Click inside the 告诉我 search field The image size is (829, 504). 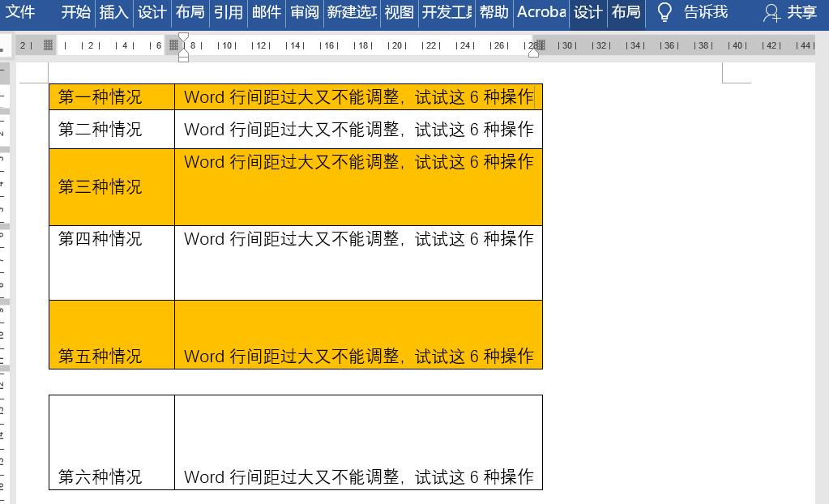pos(704,13)
